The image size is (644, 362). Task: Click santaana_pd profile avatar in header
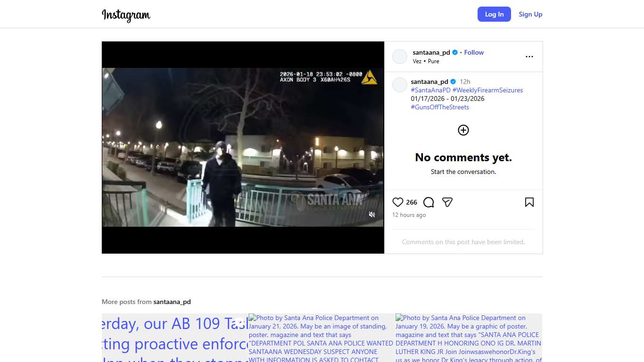(400, 57)
